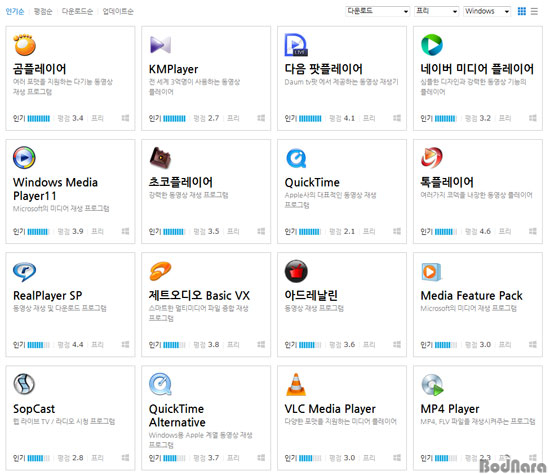Screen dimensions: 550x476
Task: Open the VLC Media Player title link
Action: click(x=330, y=409)
